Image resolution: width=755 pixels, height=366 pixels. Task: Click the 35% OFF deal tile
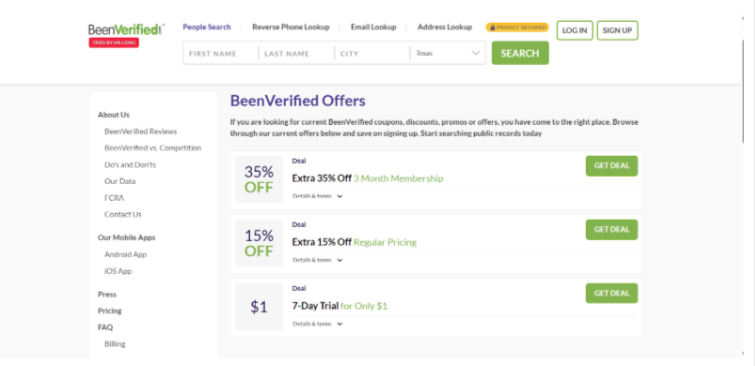(x=259, y=179)
